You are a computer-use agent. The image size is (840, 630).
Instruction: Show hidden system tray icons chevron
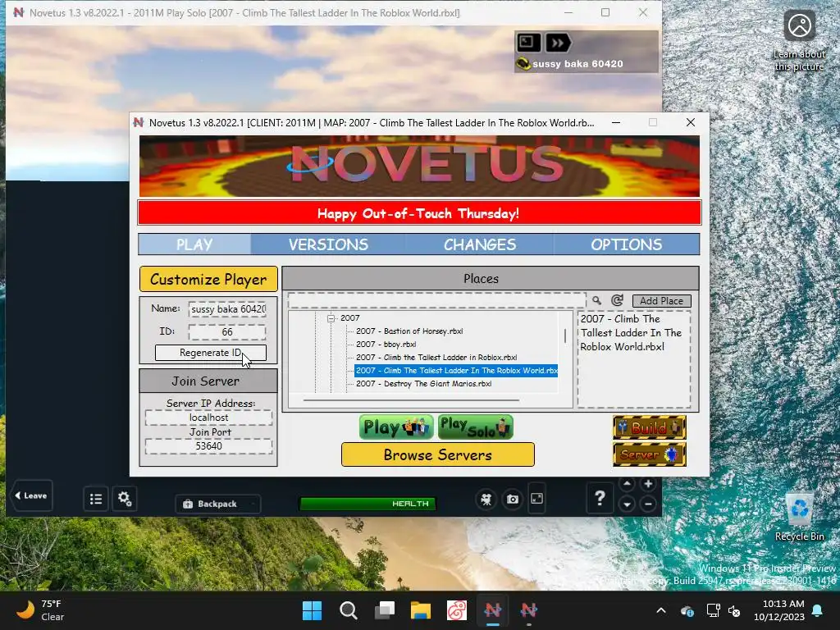point(661,610)
